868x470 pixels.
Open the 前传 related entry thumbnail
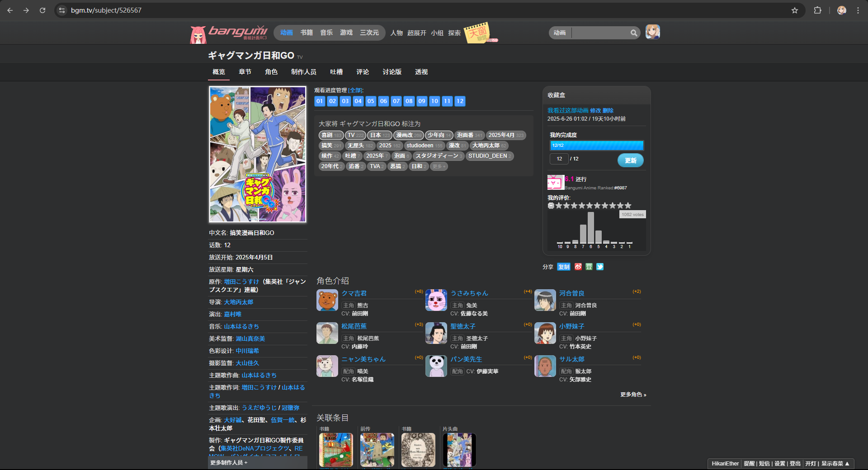tap(377, 450)
